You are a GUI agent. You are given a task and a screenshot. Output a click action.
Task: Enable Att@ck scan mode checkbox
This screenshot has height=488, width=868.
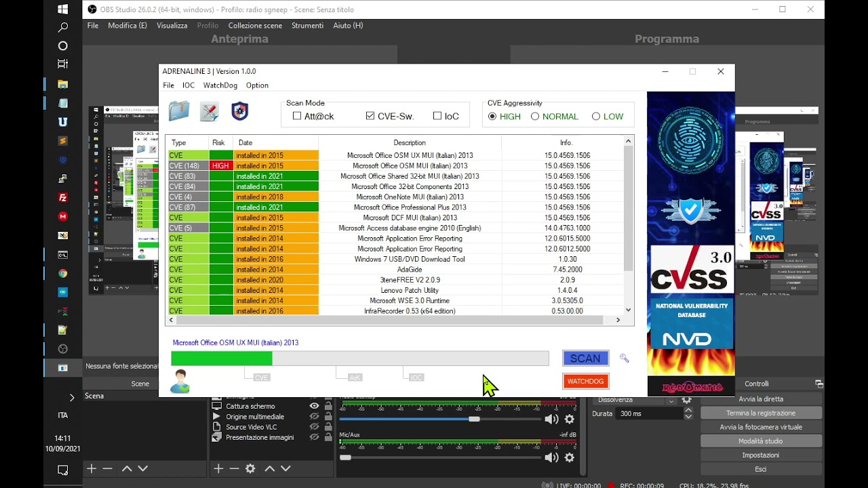point(297,116)
